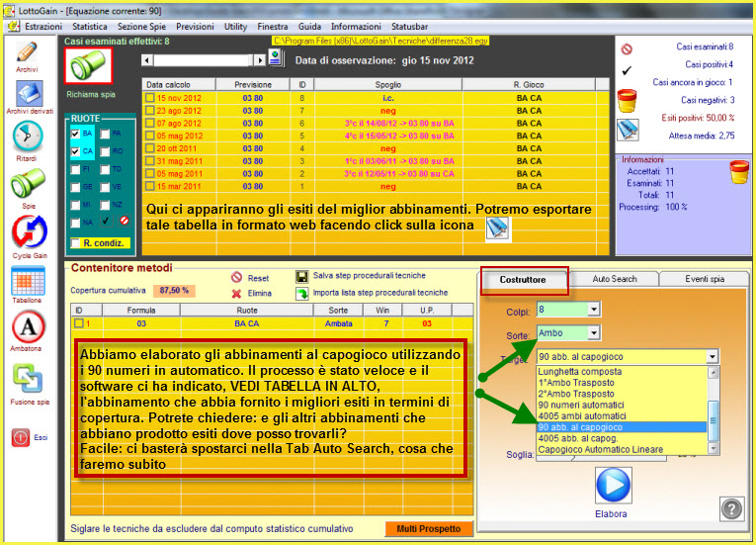Open the Sezione Spie menu
The height and width of the screenshot is (545, 756).
click(141, 27)
